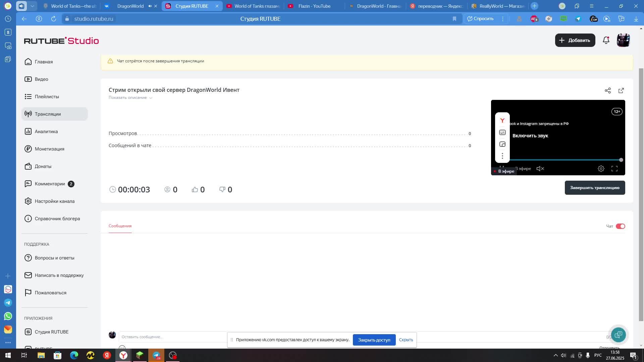
Task: Open WhatsApp in browser sidebar
Action: tap(8, 316)
